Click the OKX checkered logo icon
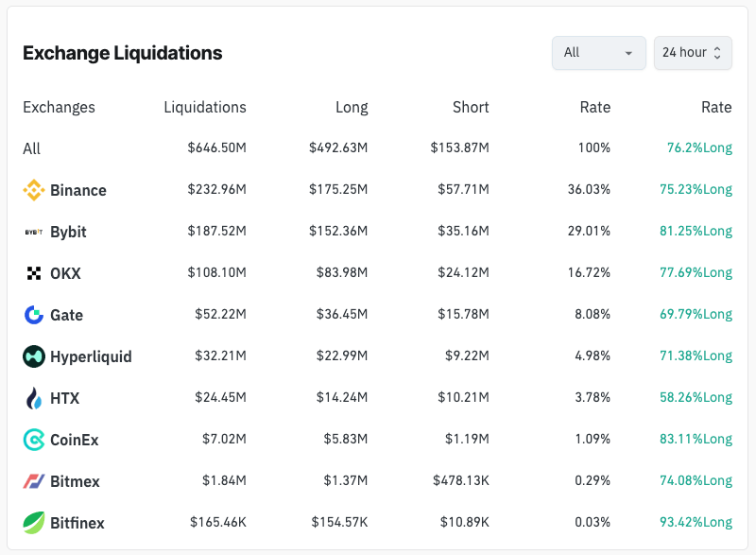Image resolution: width=756 pixels, height=555 pixels. [33, 273]
